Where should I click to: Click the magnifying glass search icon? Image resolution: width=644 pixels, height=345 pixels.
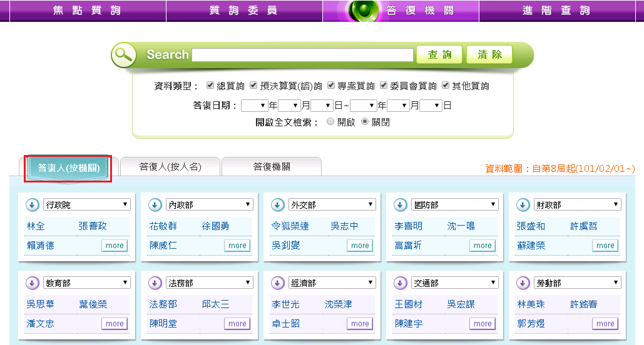pos(124,55)
